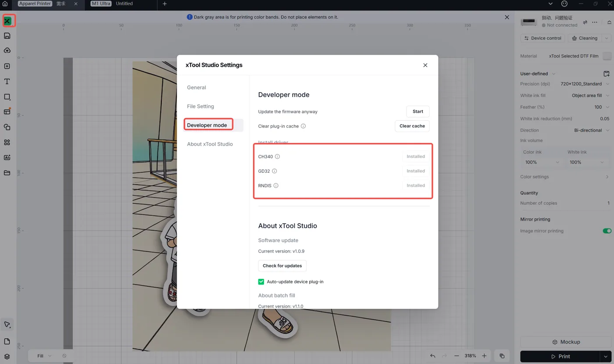614x364 pixels.
Task: Open the template layout tool with orange dot
Action: (7, 111)
